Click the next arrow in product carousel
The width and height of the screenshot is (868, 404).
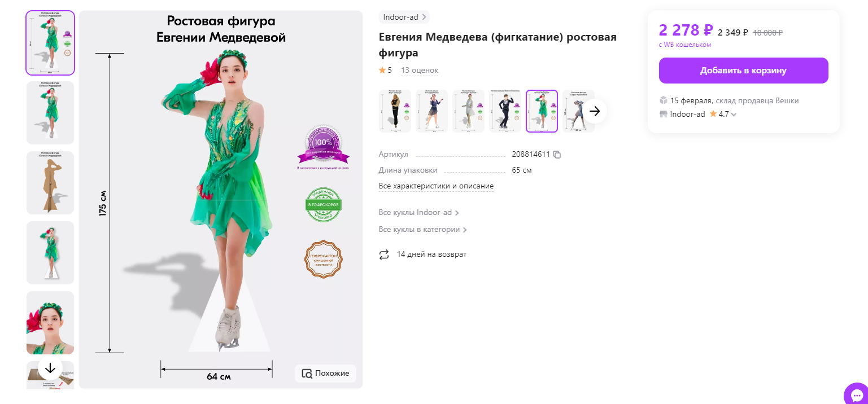[595, 111]
